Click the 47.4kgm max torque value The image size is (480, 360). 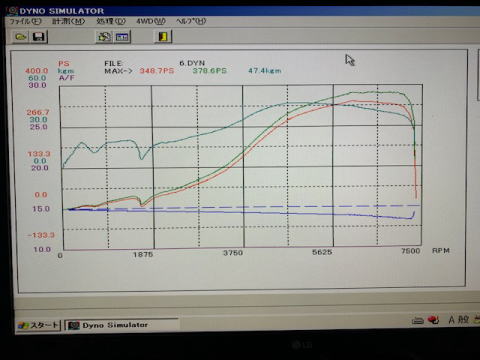[265, 71]
